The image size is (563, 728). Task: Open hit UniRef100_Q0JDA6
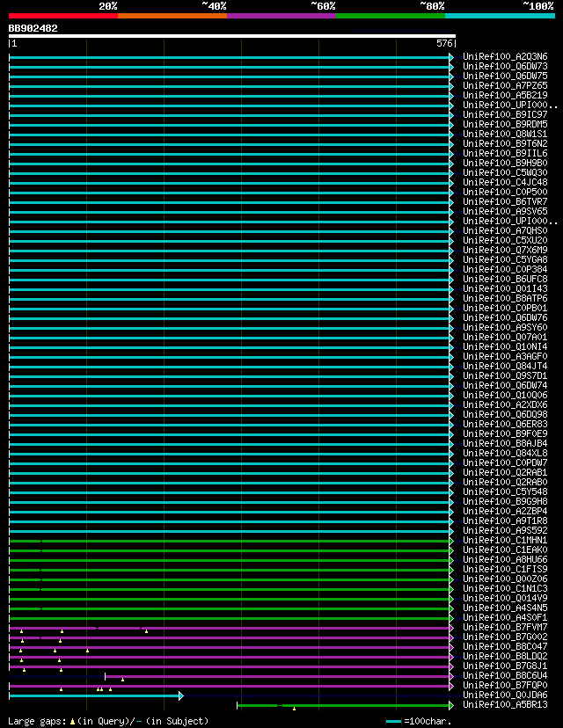(x=505, y=695)
